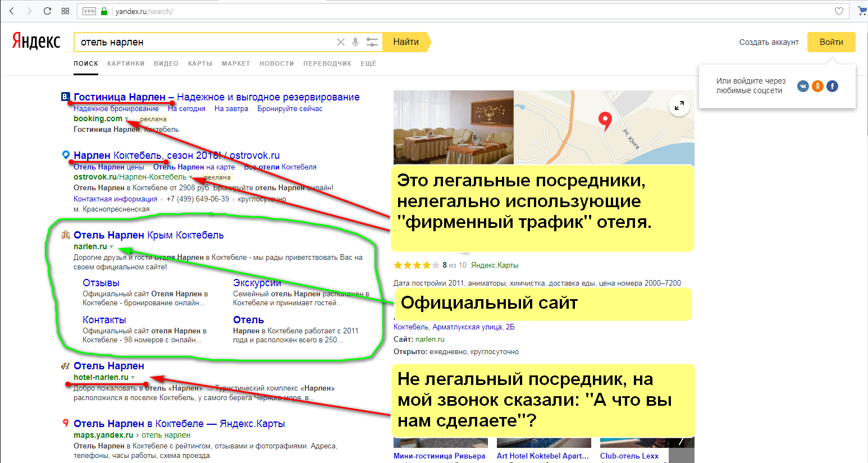
Task: Open the КАРТЫ tab
Action: click(200, 63)
